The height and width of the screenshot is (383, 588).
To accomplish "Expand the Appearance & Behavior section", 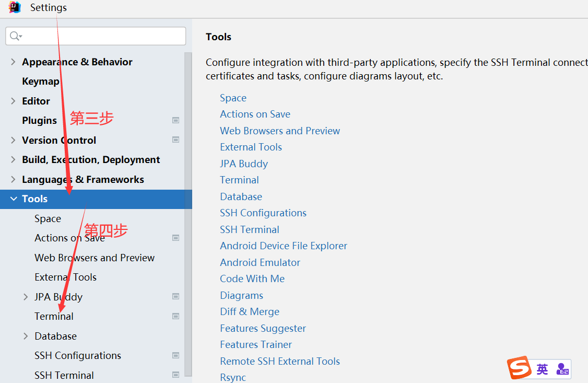I will pos(13,62).
